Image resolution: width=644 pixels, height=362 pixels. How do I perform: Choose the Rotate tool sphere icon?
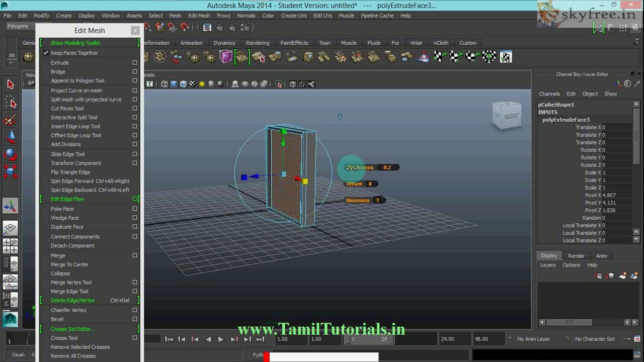click(x=11, y=155)
